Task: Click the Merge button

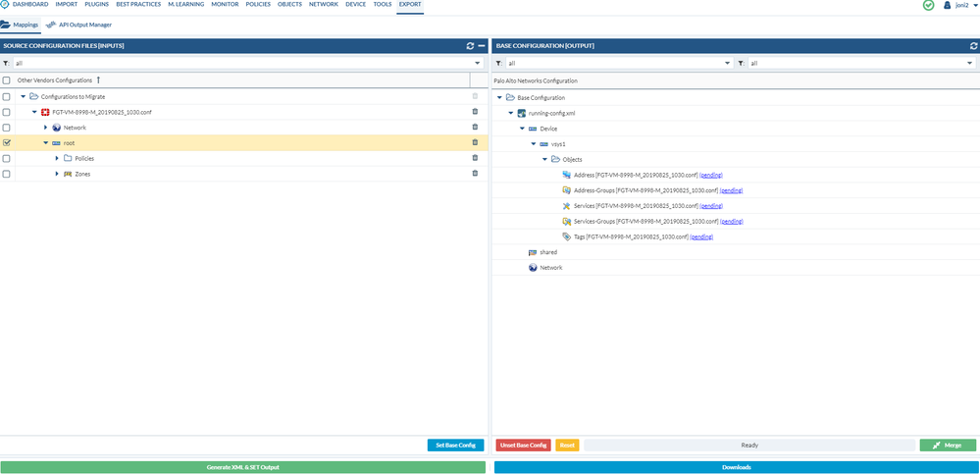Action: click(x=947, y=445)
